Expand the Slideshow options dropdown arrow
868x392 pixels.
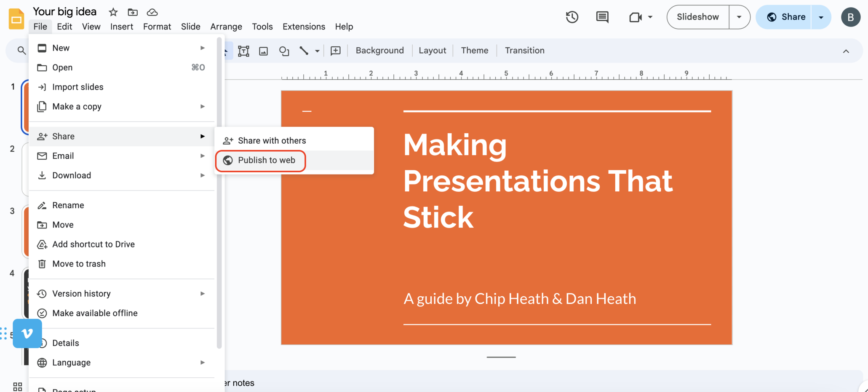739,17
